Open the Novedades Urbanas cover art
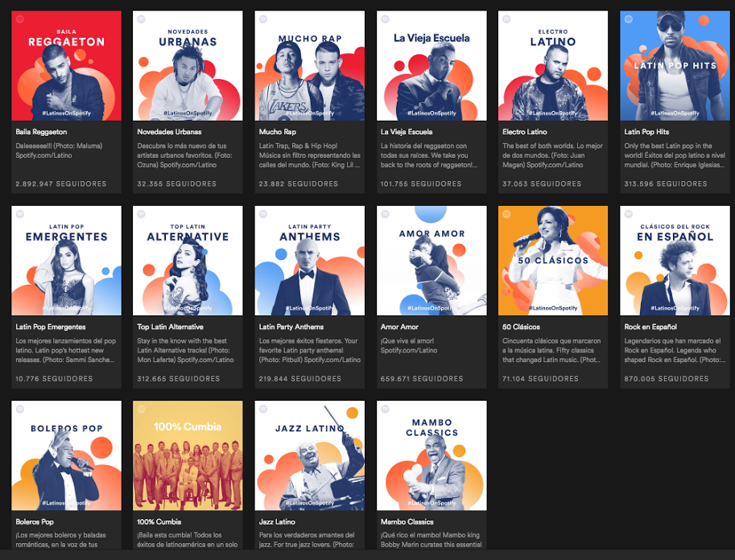The width and height of the screenshot is (735, 560). pos(188,65)
